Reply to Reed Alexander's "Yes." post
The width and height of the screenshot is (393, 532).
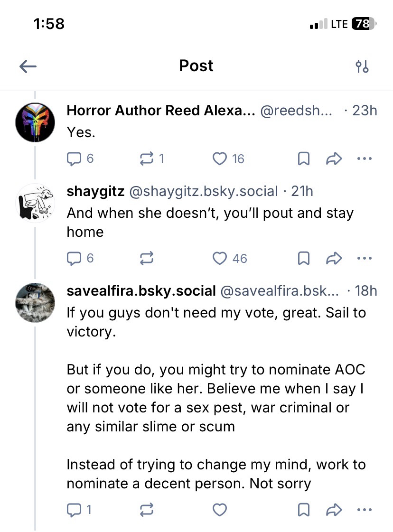click(74, 159)
